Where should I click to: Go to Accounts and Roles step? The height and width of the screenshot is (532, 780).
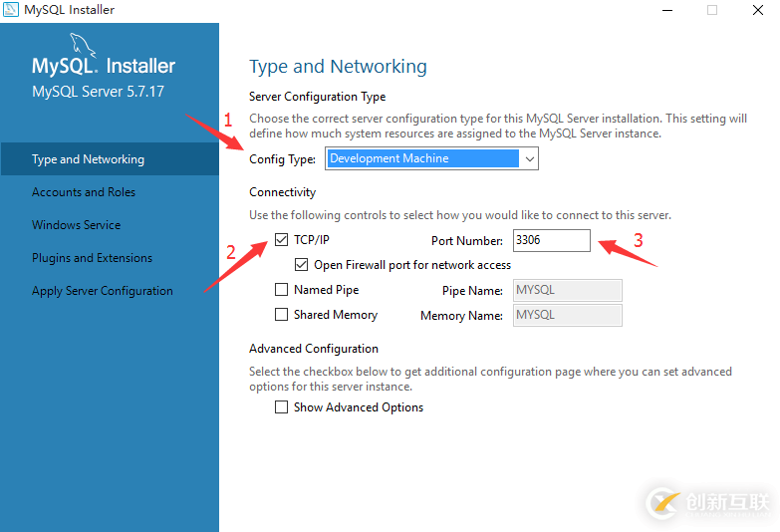click(84, 192)
